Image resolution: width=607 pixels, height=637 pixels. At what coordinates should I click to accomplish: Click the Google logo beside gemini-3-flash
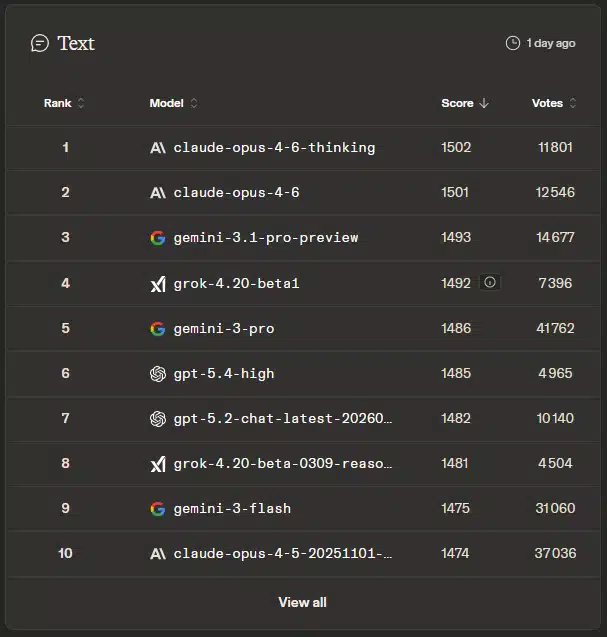(157, 509)
